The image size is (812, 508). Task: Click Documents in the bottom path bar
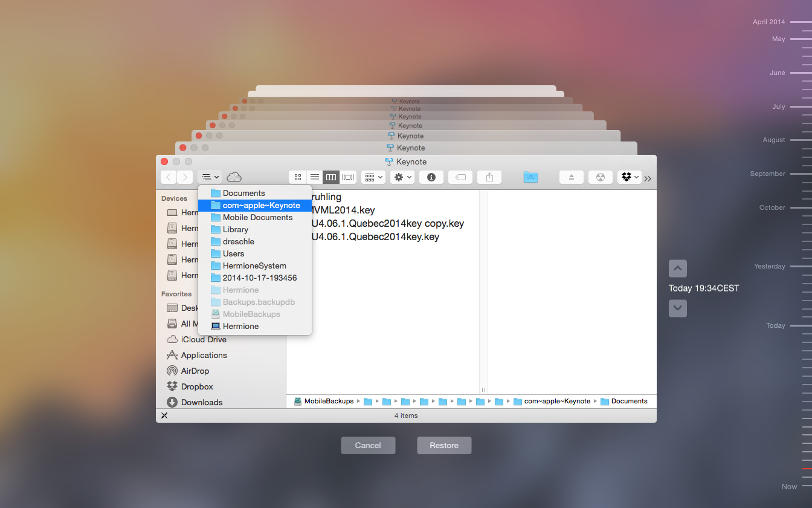(624, 401)
